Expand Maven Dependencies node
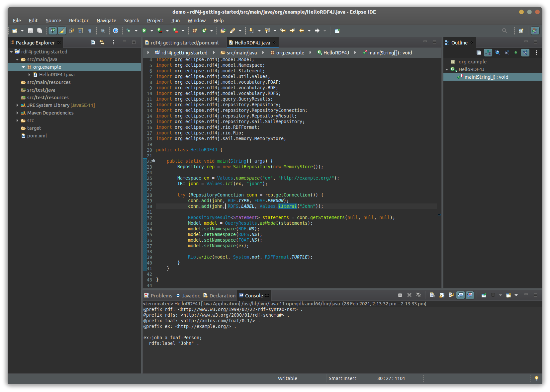The height and width of the screenshot is (392, 550). [17, 113]
